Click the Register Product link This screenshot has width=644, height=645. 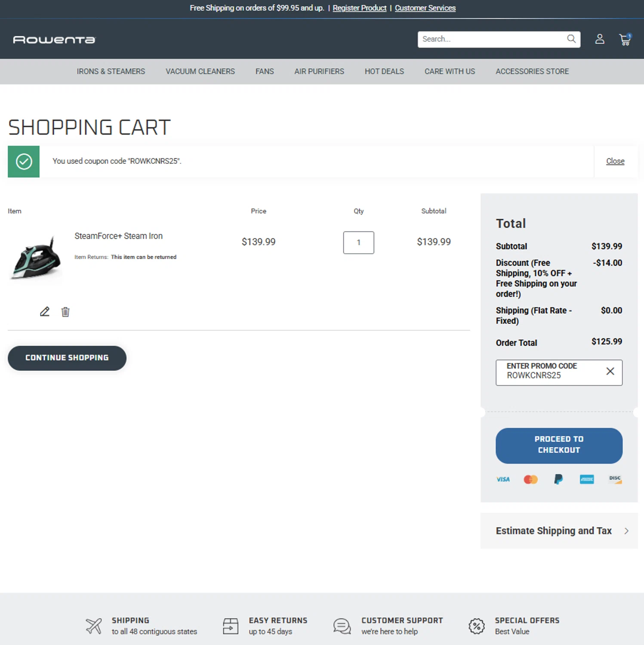coord(360,8)
